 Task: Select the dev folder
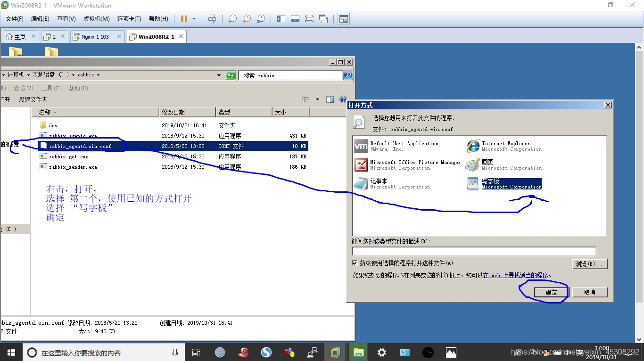tap(173, 125)
